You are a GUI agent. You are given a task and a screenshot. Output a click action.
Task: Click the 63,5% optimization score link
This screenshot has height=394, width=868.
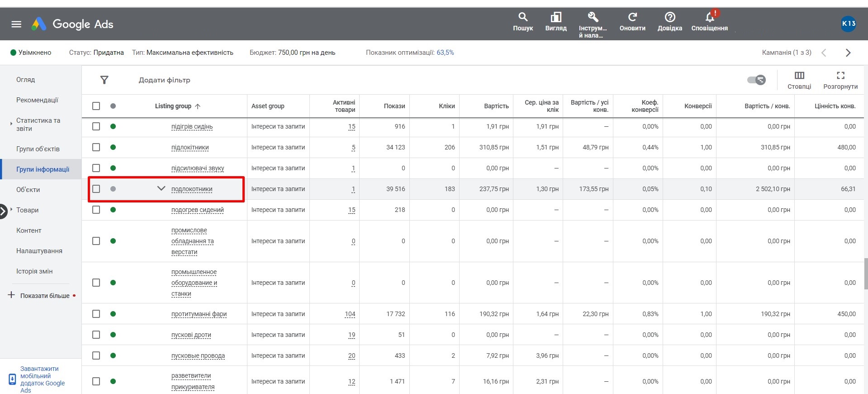pos(445,53)
